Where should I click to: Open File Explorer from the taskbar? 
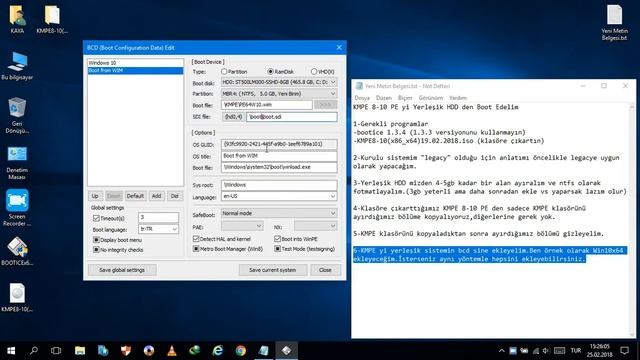point(80,351)
